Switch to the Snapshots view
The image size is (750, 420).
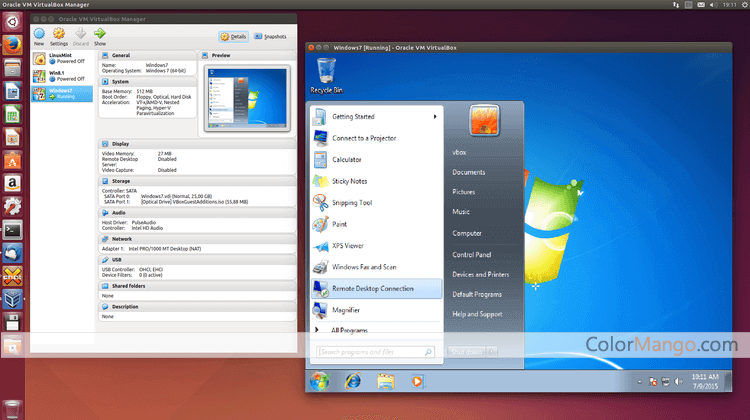270,36
